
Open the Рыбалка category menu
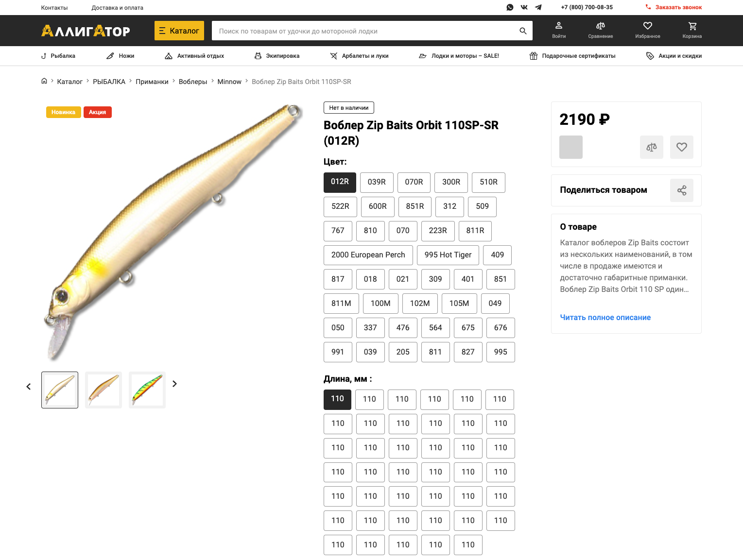58,56
